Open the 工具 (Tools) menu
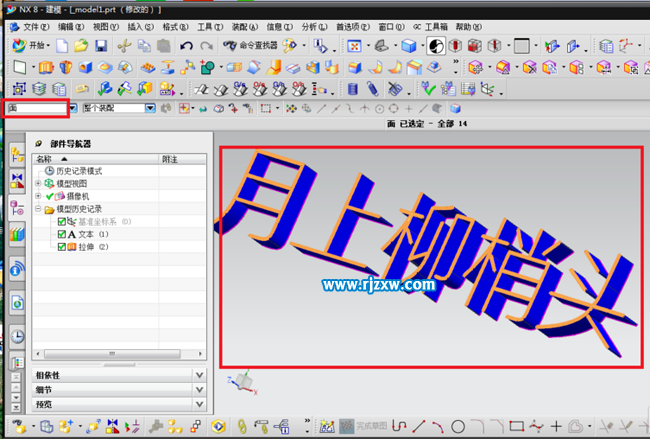This screenshot has height=439, width=650. 210,27
